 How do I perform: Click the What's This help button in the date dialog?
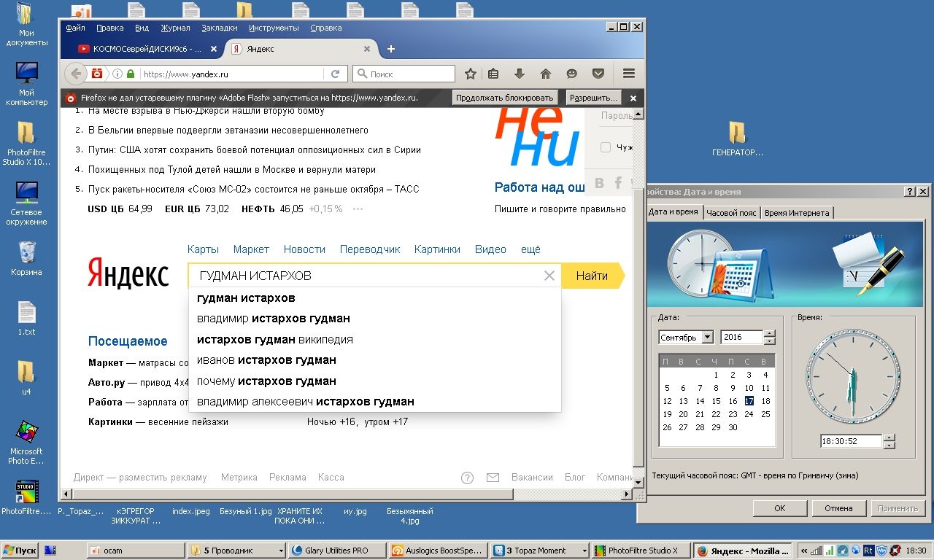(910, 191)
